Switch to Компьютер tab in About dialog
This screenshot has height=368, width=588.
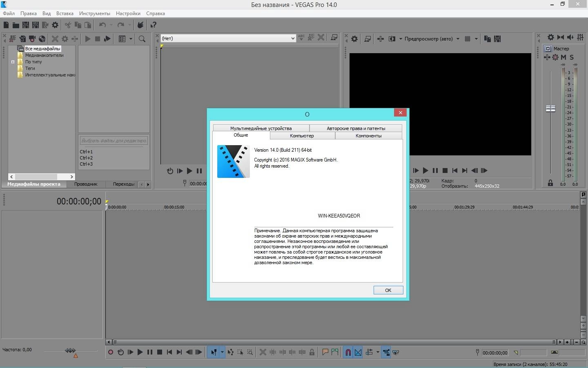(302, 136)
